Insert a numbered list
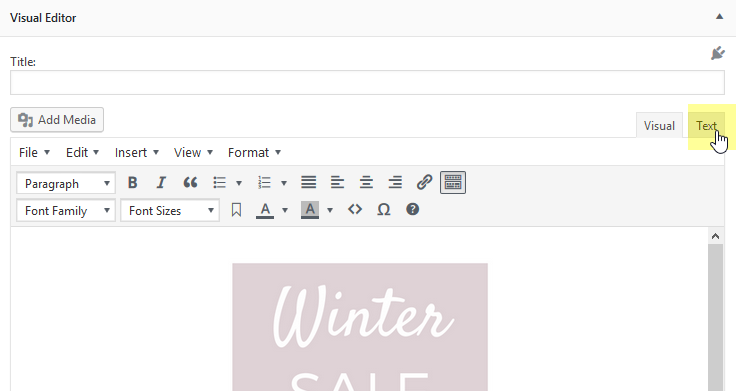Screen dimensions: 742x391 (264, 183)
